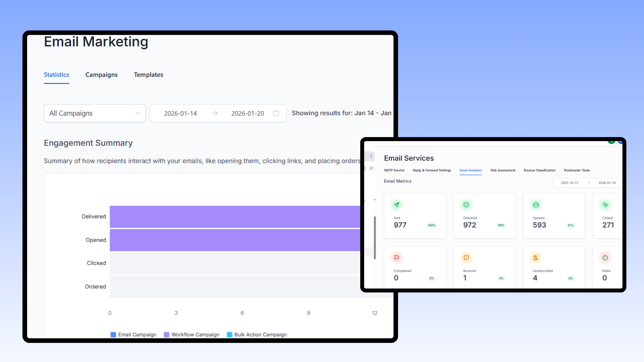Image resolution: width=644 pixels, height=362 pixels.
Task: Click the Clicked cursor icon
Action: click(605, 205)
